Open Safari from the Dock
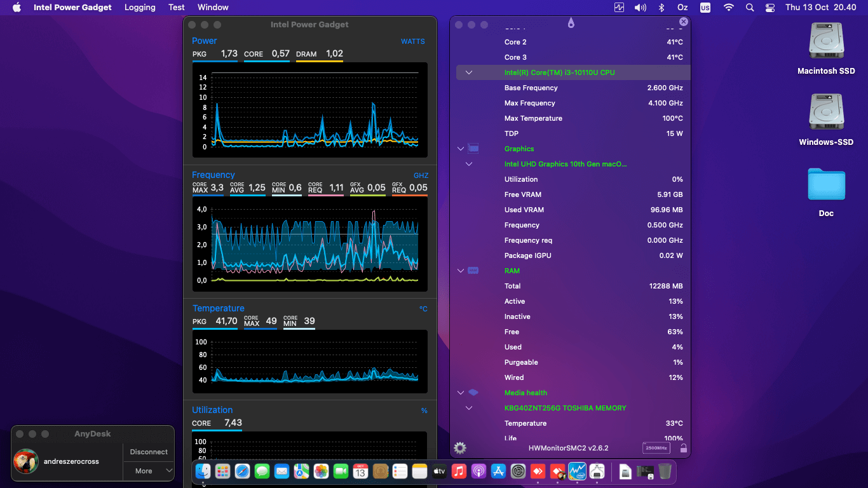Screen dimensions: 868x488 [x=242, y=471]
